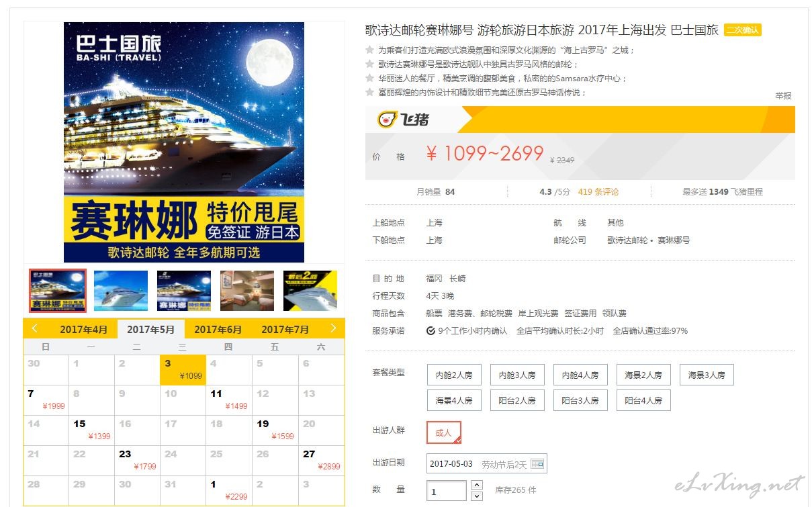
Task: Select May 11 priced ¥1499
Action: pos(228,400)
